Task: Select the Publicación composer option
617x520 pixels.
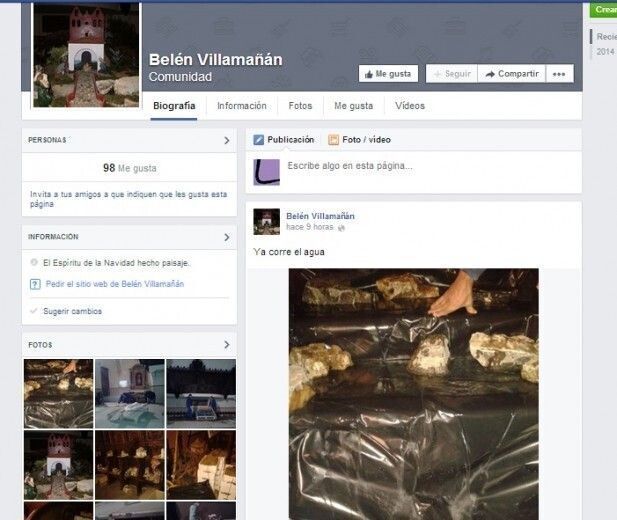Action: 284,139
